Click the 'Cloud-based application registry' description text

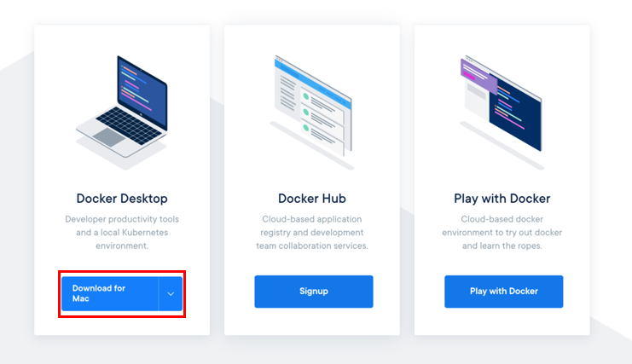(312, 233)
